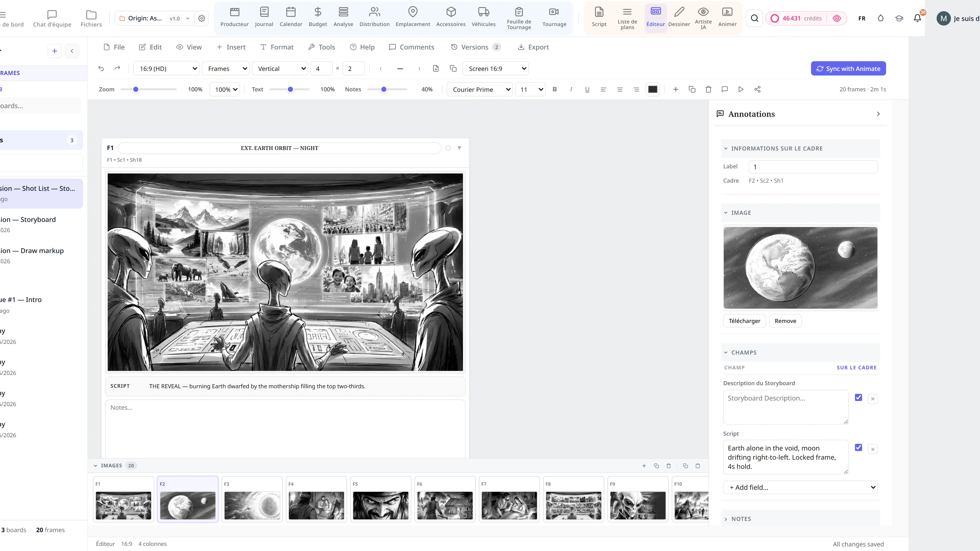Open the Comments panel
Viewport: 980px width, 551px height.
(x=412, y=47)
